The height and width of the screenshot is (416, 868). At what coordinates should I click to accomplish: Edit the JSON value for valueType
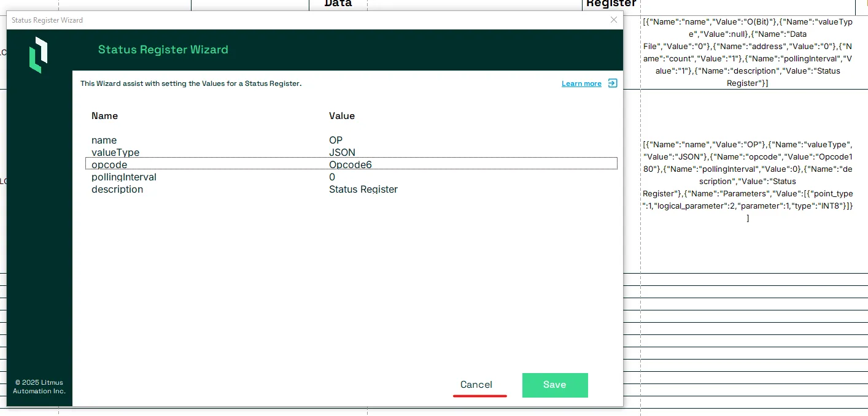(x=342, y=152)
